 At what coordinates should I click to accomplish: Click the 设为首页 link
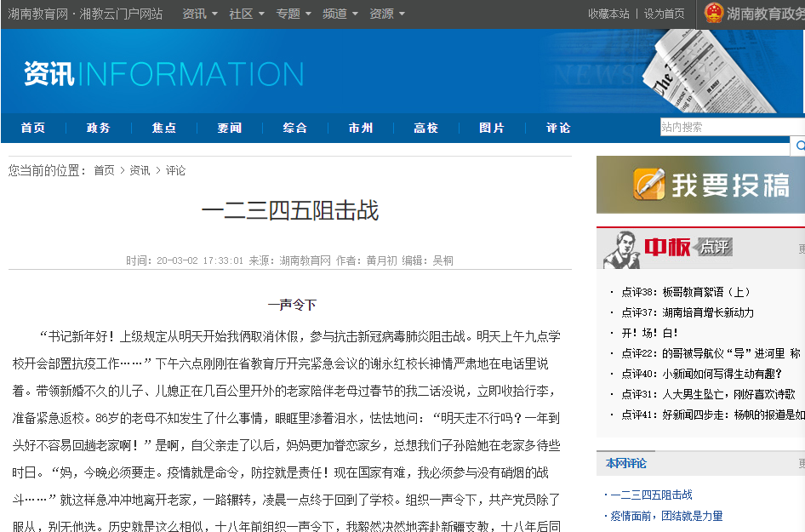pos(664,14)
